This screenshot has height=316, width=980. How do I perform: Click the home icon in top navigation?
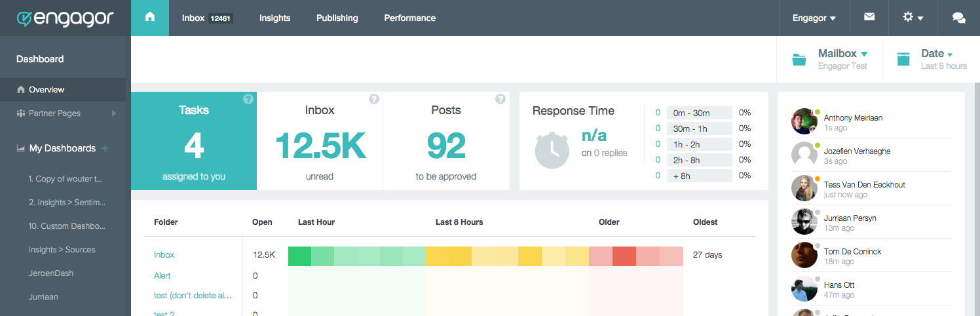point(150,18)
